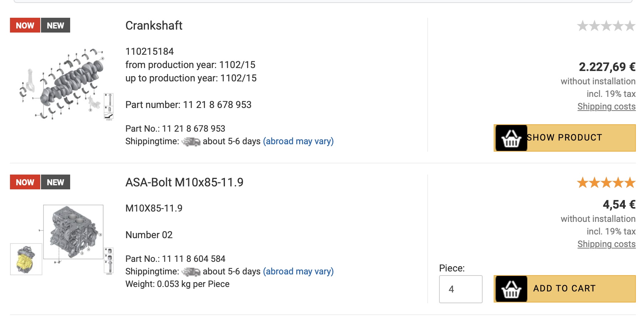Click the basket icon on Add to Cart button
Viewport: 644px width, 321px height.
click(x=511, y=289)
